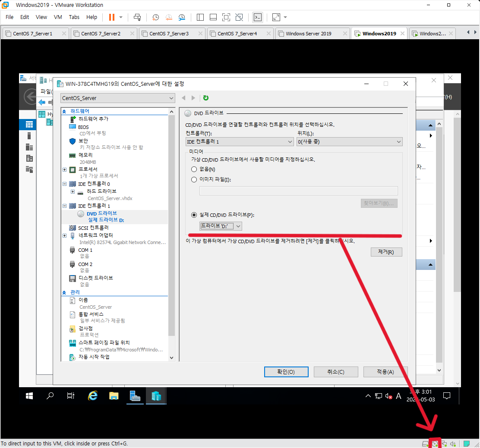The width and height of the screenshot is (480, 448).
Task: Open the 위치 dropdown showing 0(사용 중)
Action: [x=349, y=142]
